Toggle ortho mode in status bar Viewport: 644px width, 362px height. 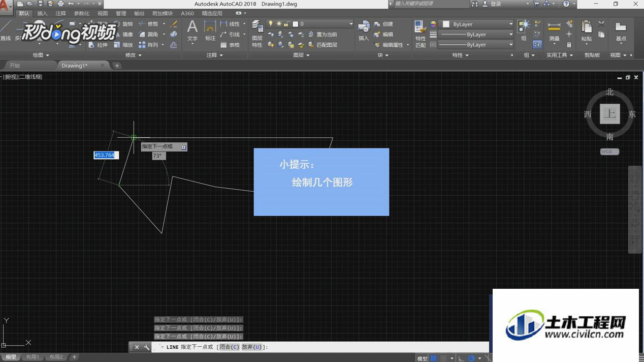(x=461, y=358)
